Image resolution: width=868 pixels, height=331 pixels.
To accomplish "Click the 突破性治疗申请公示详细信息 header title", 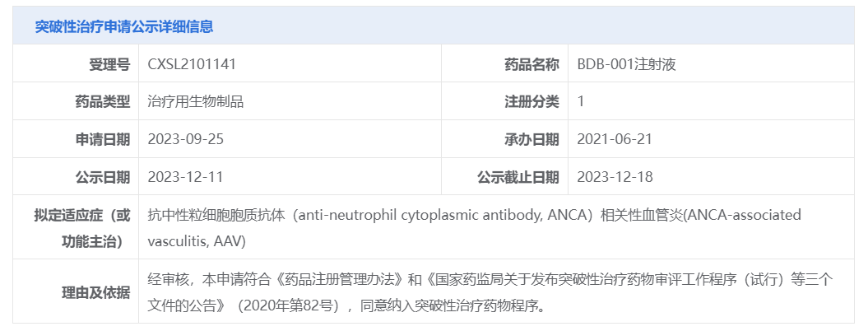I will click(x=124, y=26).
